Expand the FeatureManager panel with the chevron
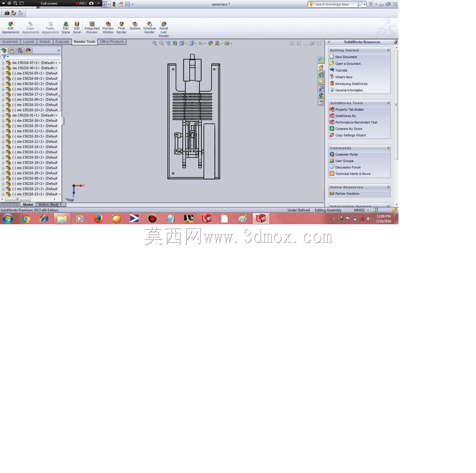This screenshot has width=476, height=473. [x=59, y=51]
